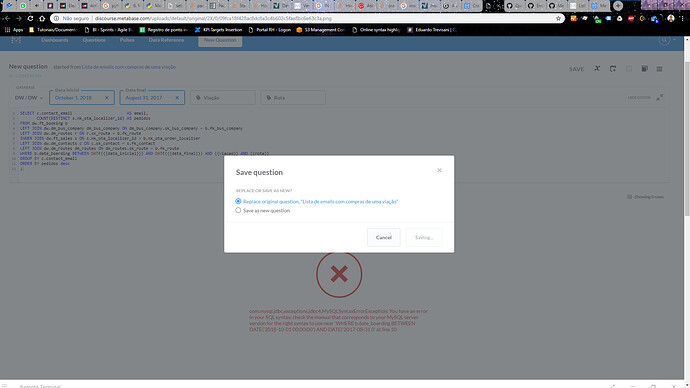Open the Online syntax highlighter bookmark
The height and width of the screenshot is (388, 690).
pos(376,30)
